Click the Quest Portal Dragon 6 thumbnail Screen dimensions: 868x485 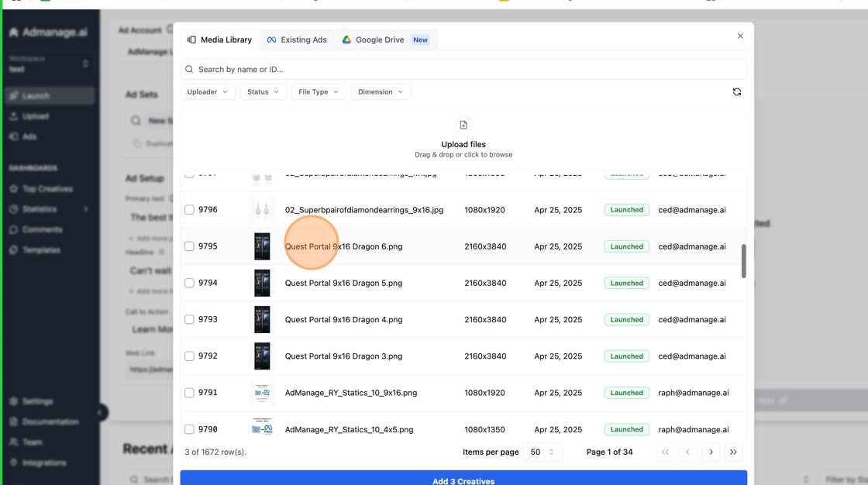pyautogui.click(x=262, y=246)
